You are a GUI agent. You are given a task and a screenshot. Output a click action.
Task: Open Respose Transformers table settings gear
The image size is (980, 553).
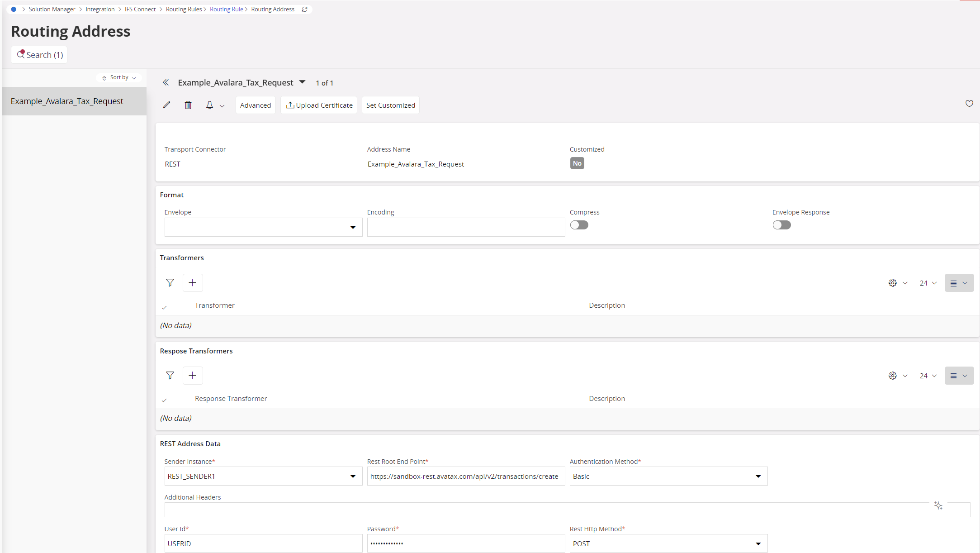pyautogui.click(x=893, y=376)
